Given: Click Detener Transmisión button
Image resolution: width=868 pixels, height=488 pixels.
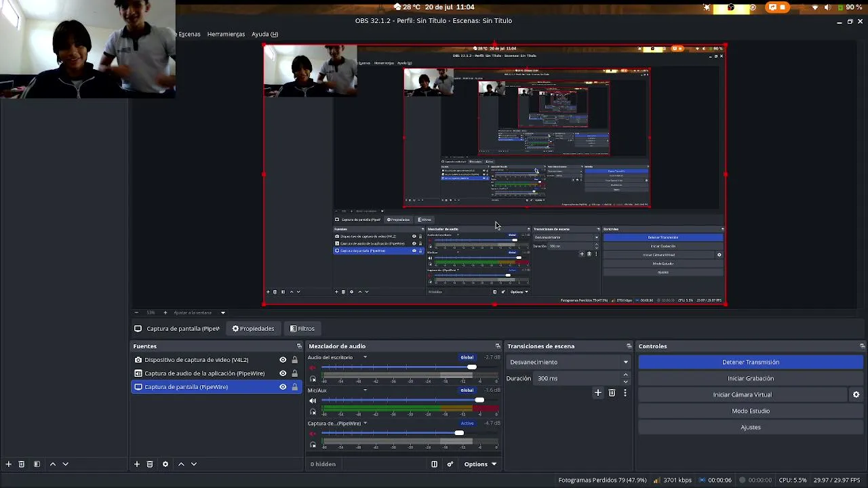Looking at the screenshot, I should pos(751,362).
